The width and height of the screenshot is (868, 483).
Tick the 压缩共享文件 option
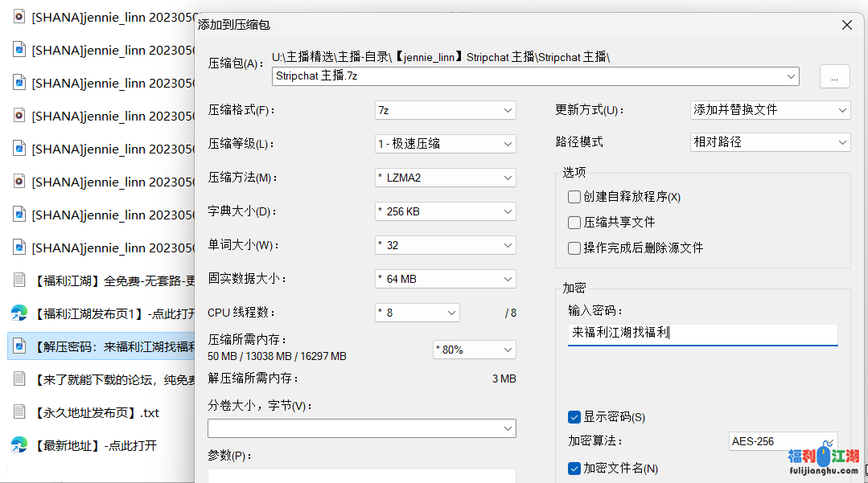(x=574, y=223)
